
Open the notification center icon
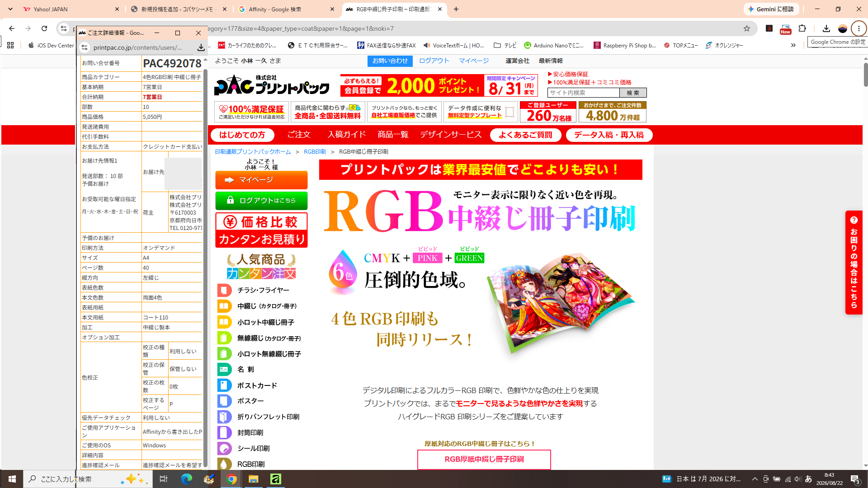[855, 479]
